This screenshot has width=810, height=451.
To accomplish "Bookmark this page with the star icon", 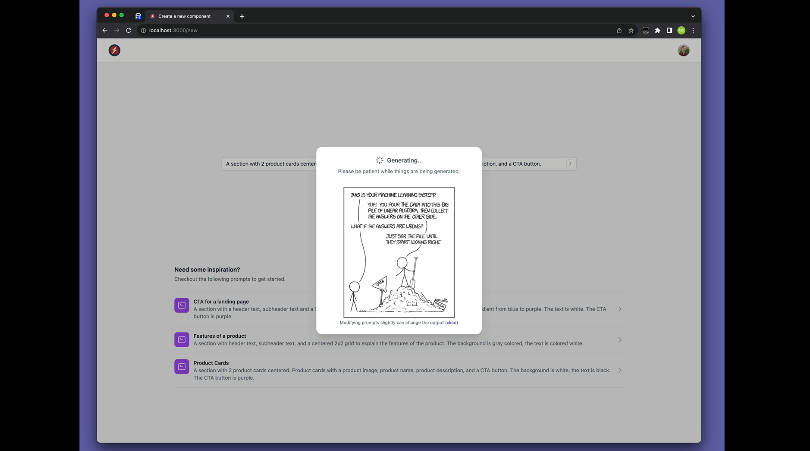I will (x=631, y=31).
